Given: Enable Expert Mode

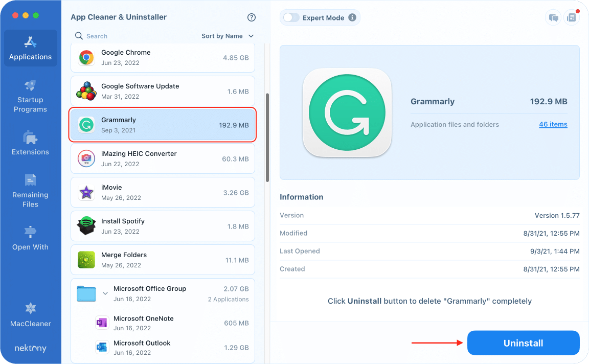Looking at the screenshot, I should [x=291, y=17].
